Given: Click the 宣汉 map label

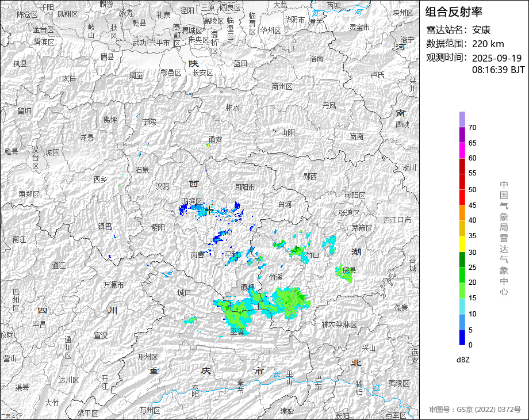Looking at the screenshot, I should click(101, 335).
